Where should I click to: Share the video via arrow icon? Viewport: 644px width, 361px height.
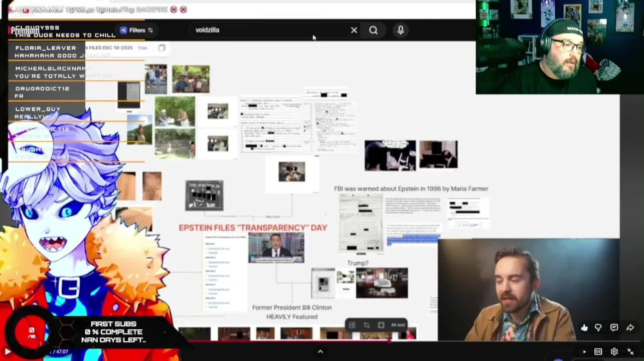(630, 327)
